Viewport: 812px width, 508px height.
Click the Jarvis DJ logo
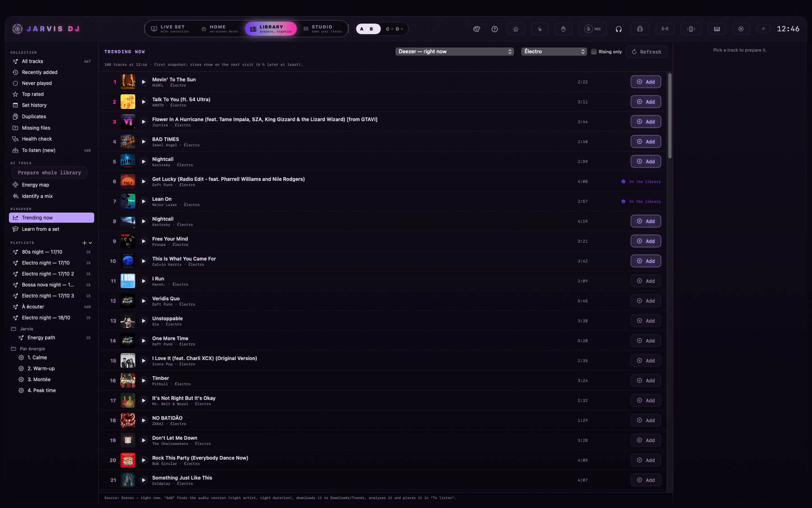46,29
